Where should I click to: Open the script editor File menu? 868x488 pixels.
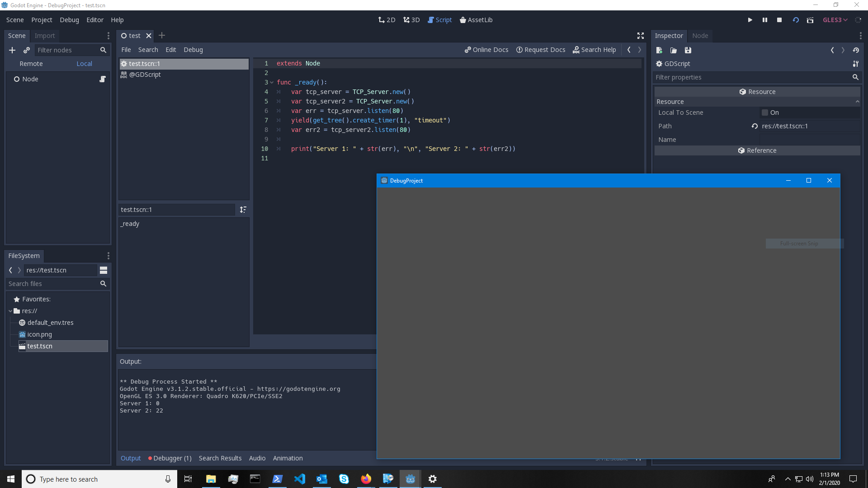[126, 50]
